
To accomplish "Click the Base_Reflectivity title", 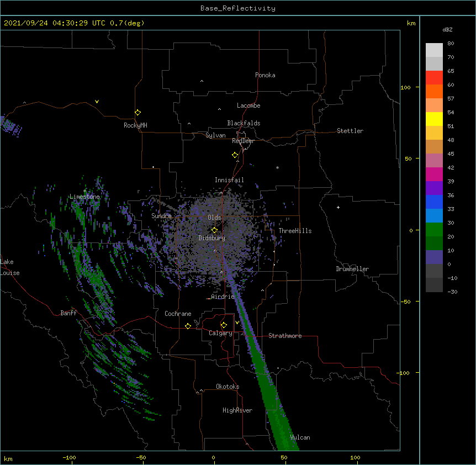I will pyautogui.click(x=238, y=8).
